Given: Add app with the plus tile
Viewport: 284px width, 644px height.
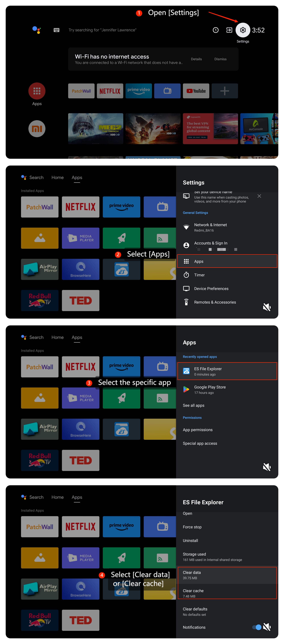Looking at the screenshot, I should (x=224, y=91).
